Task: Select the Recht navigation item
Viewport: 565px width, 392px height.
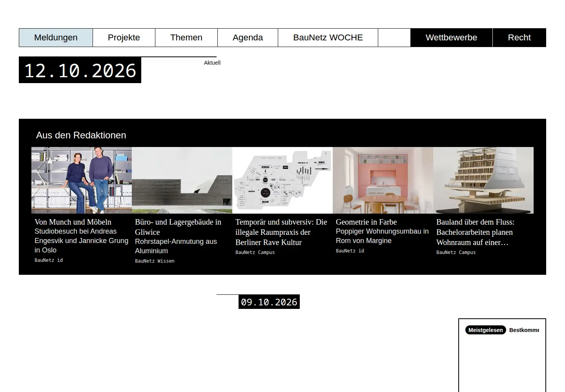Action: 519,38
